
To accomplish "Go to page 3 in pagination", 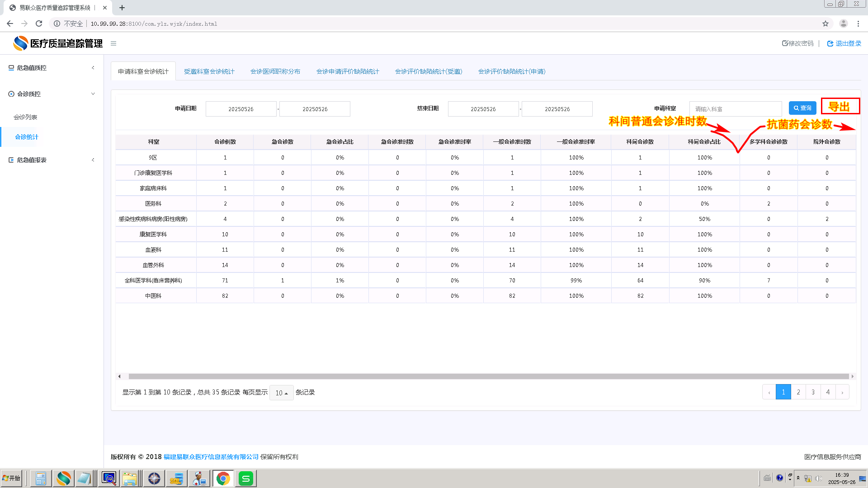I will tap(813, 392).
